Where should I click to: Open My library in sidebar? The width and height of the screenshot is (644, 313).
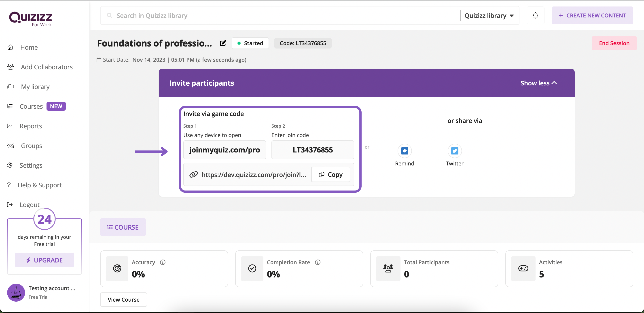pos(35,87)
